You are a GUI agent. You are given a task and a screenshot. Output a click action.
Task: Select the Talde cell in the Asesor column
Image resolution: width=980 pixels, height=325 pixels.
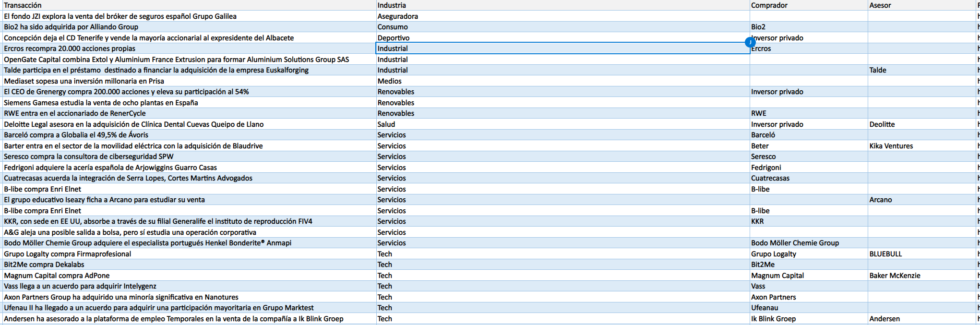coord(922,70)
